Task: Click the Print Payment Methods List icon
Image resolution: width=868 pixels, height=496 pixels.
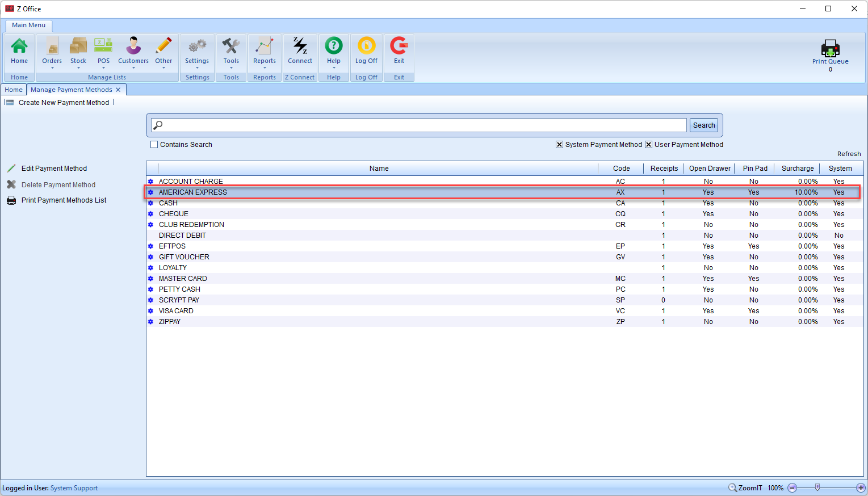Action: (11, 200)
